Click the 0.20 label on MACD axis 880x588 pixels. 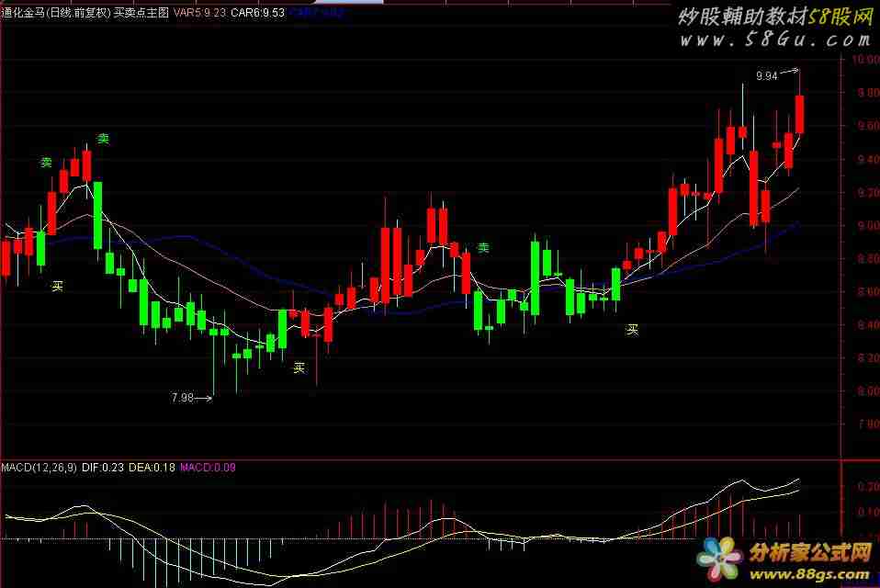click(868, 486)
